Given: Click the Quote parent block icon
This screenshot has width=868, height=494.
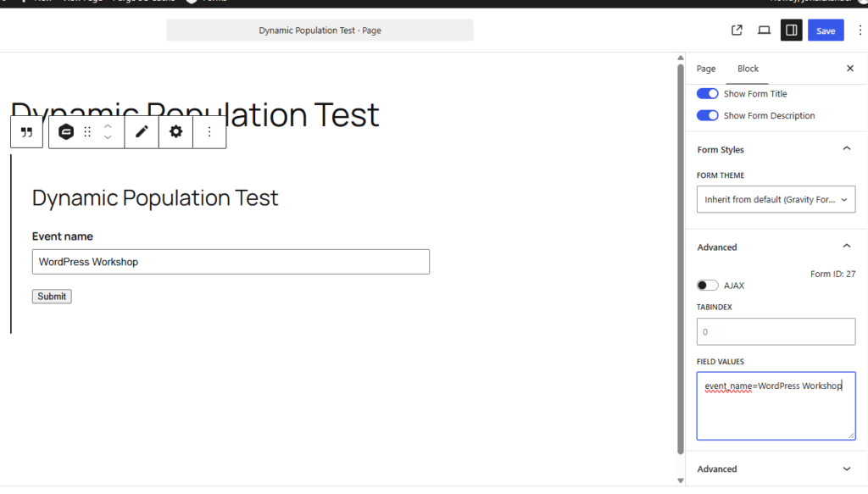Looking at the screenshot, I should point(26,132).
